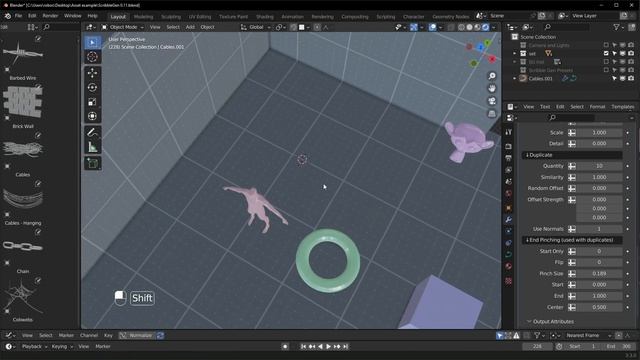Open the Render menu
Viewport: 640px width, 360px height.
click(x=50, y=16)
